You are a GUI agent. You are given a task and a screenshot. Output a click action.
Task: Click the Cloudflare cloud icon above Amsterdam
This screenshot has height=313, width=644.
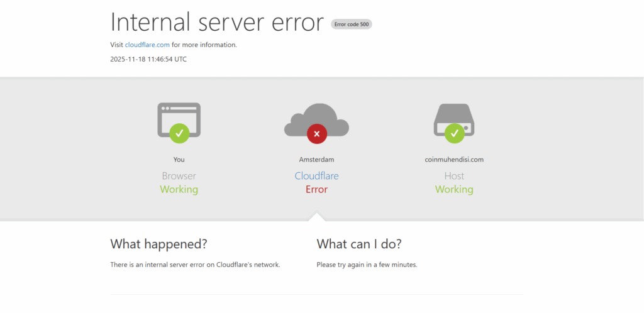pyautogui.click(x=317, y=123)
